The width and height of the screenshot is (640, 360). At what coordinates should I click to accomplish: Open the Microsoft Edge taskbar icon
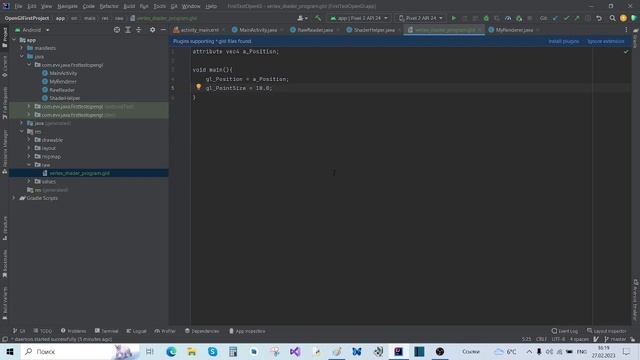coord(171,351)
